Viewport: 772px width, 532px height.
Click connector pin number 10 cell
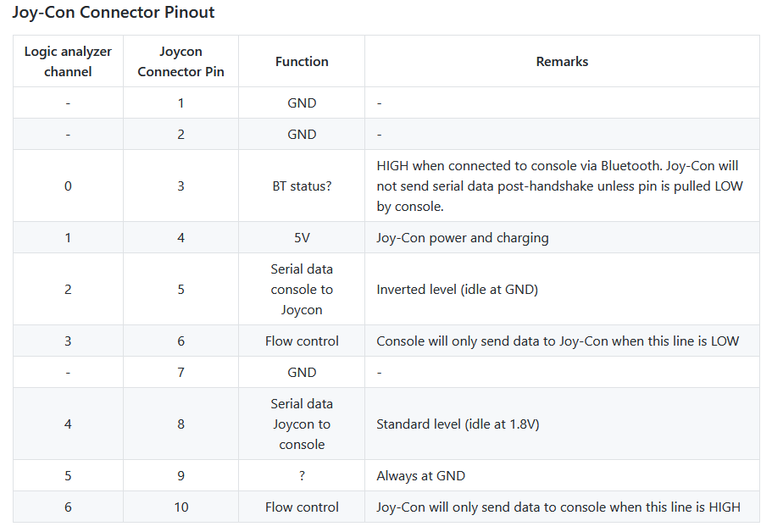point(181,507)
